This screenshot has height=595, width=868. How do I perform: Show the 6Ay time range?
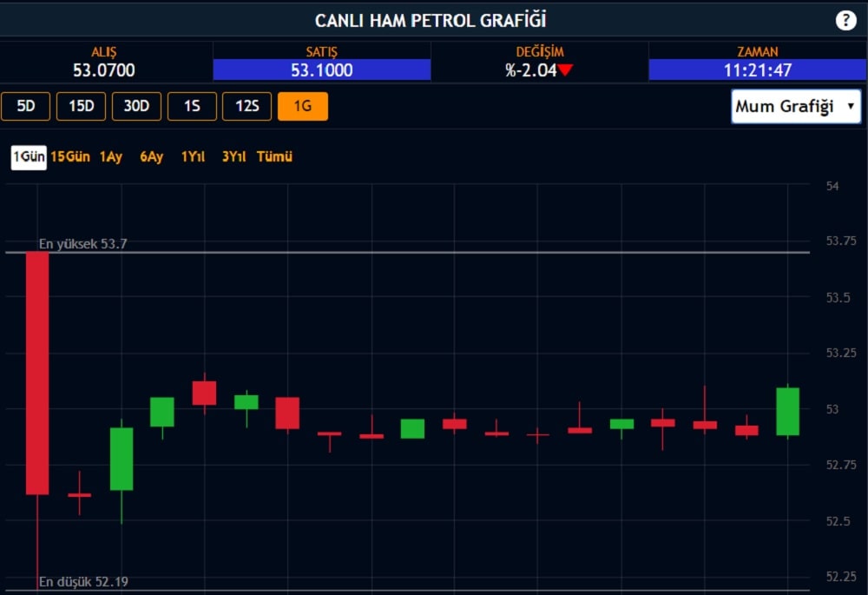(152, 157)
